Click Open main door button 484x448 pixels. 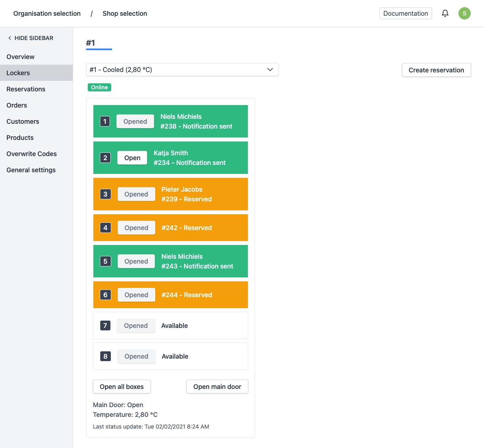(x=217, y=387)
